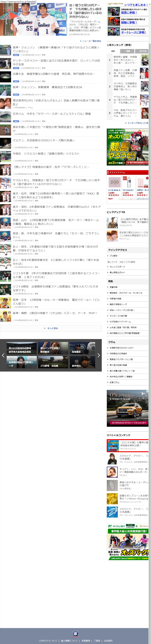Open the 日本ハム サマーベースボールフェスティバル article
Image resolution: width=151 pixels, height=644 pixels.
52,114
